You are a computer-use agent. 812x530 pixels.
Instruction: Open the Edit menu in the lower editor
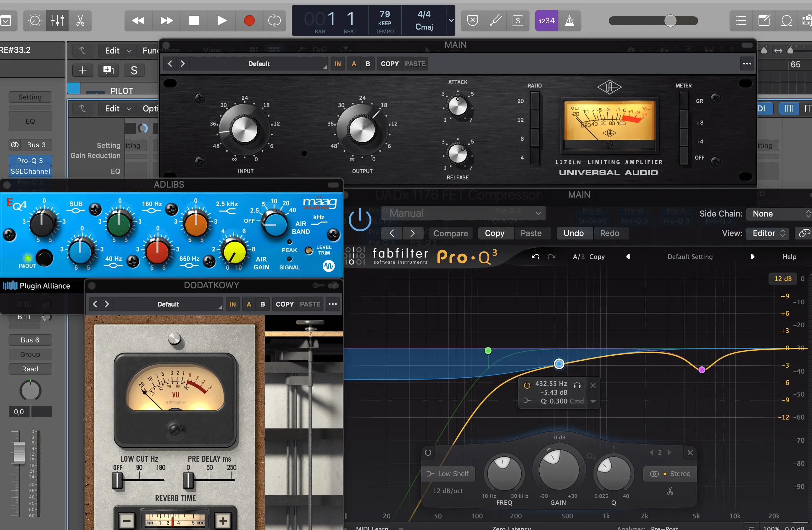point(117,109)
